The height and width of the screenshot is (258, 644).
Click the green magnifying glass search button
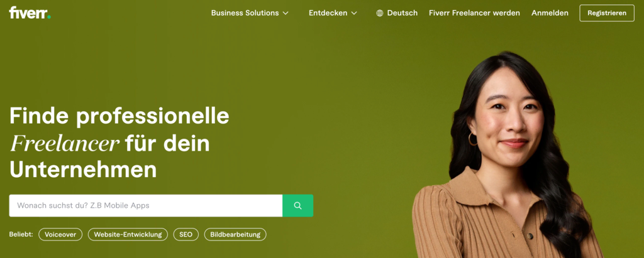(x=297, y=205)
